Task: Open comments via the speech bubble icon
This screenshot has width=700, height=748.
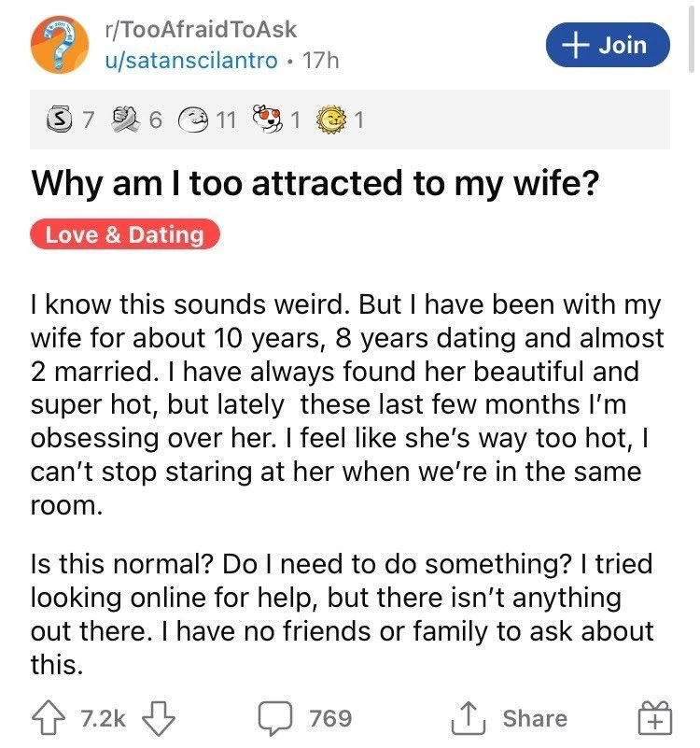Action: [x=278, y=718]
